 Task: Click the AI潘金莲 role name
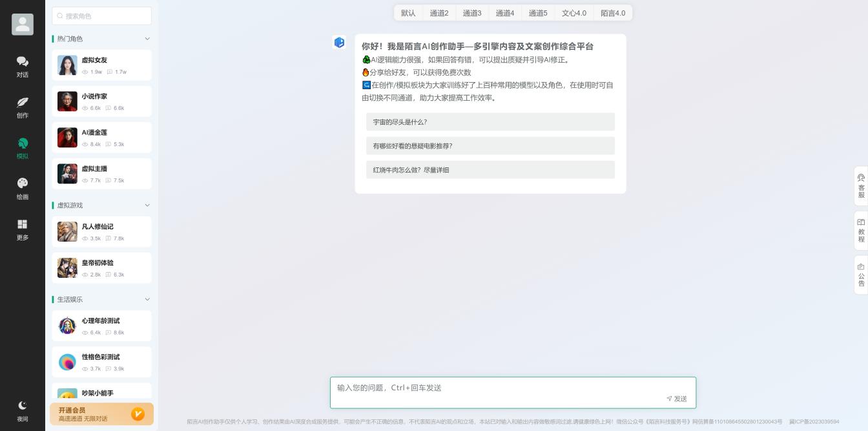coord(94,132)
